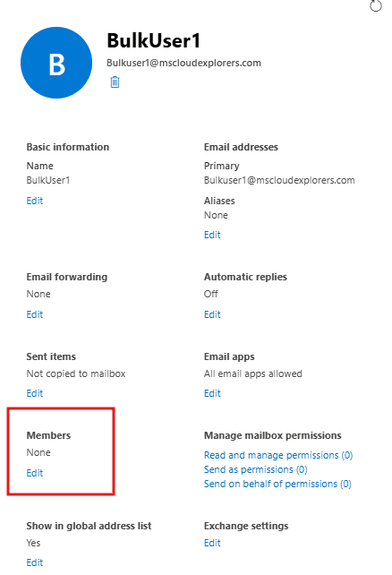Edit the Members list
This screenshot has width=392, height=575.
pyautogui.click(x=34, y=473)
